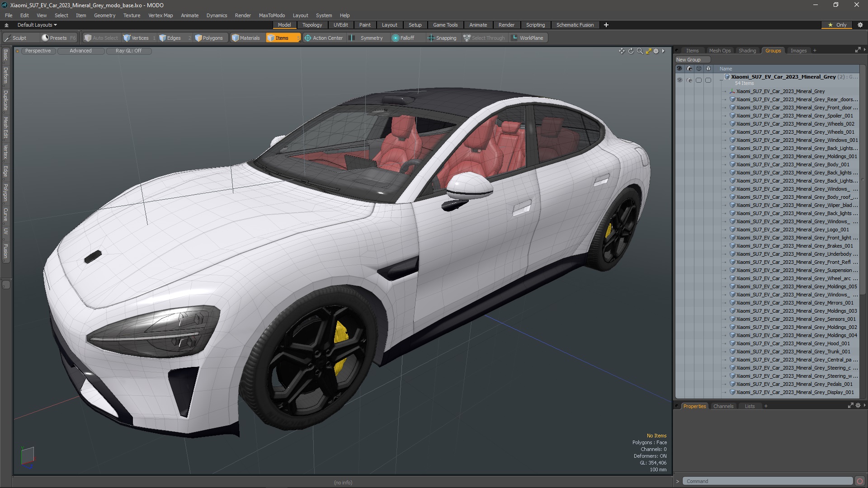Image resolution: width=868 pixels, height=488 pixels.
Task: Toggle render camera for the Xiaomi group
Action: coord(689,80)
